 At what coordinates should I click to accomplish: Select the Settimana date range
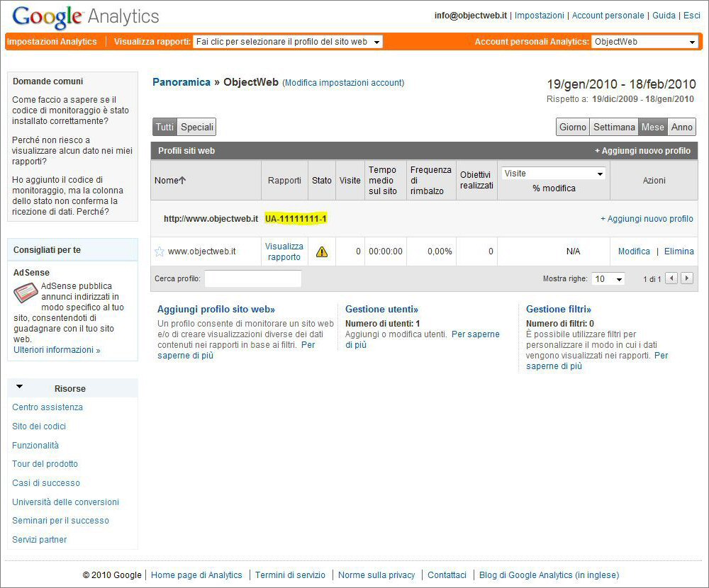tap(614, 128)
